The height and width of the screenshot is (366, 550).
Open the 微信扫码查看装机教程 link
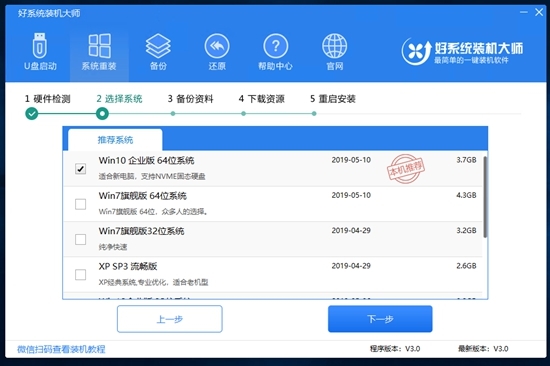tap(61, 349)
